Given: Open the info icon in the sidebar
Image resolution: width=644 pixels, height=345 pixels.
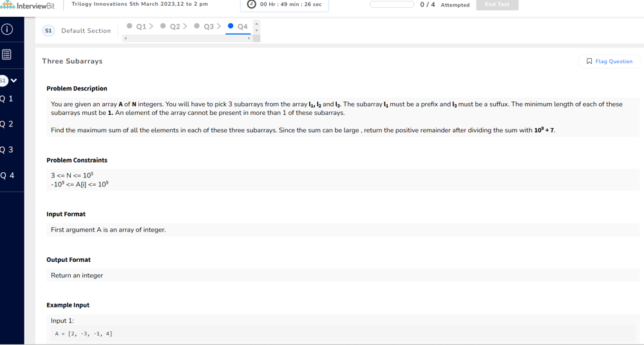Looking at the screenshot, I should [x=7, y=29].
